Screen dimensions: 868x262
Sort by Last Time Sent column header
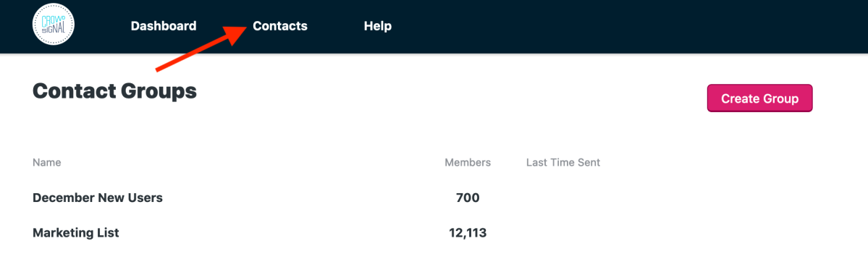tap(563, 163)
